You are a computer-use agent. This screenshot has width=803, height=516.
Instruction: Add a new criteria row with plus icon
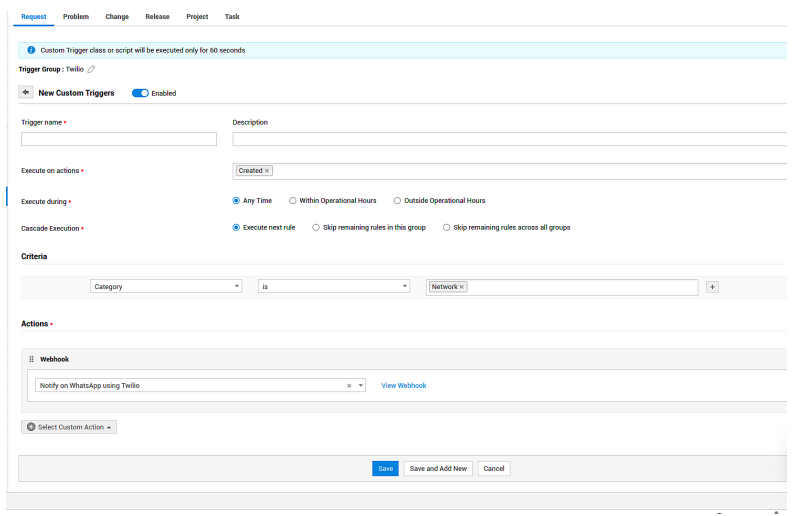tap(712, 287)
